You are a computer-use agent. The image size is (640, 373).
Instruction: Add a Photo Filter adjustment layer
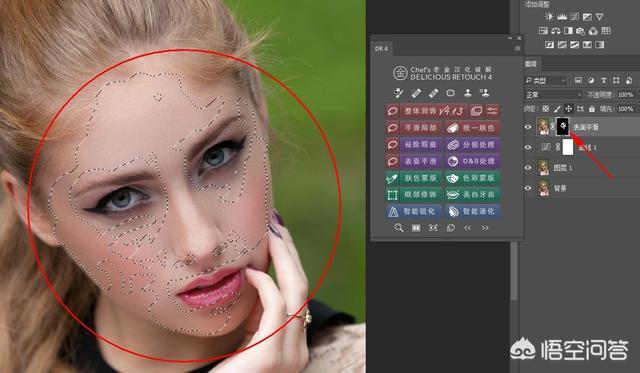(580, 31)
